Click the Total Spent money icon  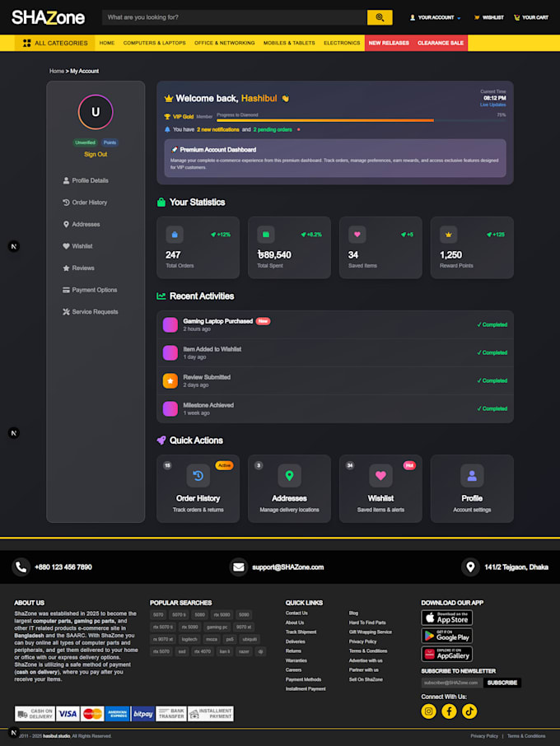click(266, 235)
